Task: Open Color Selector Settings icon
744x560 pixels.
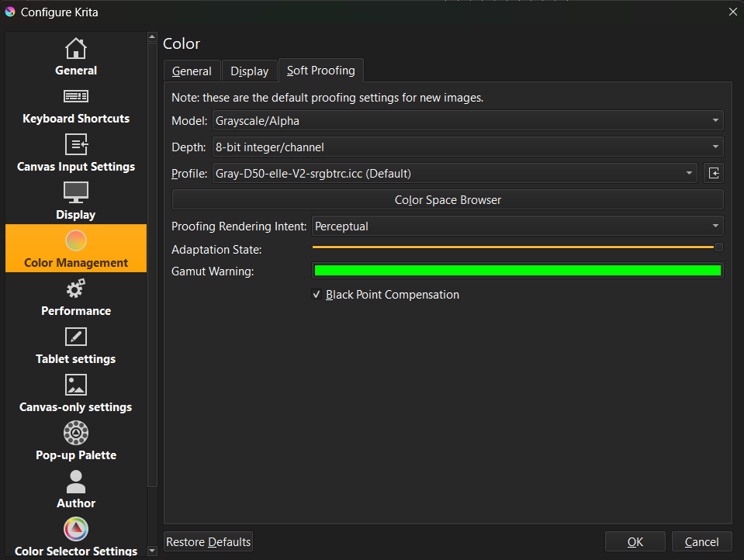Action: (76, 529)
